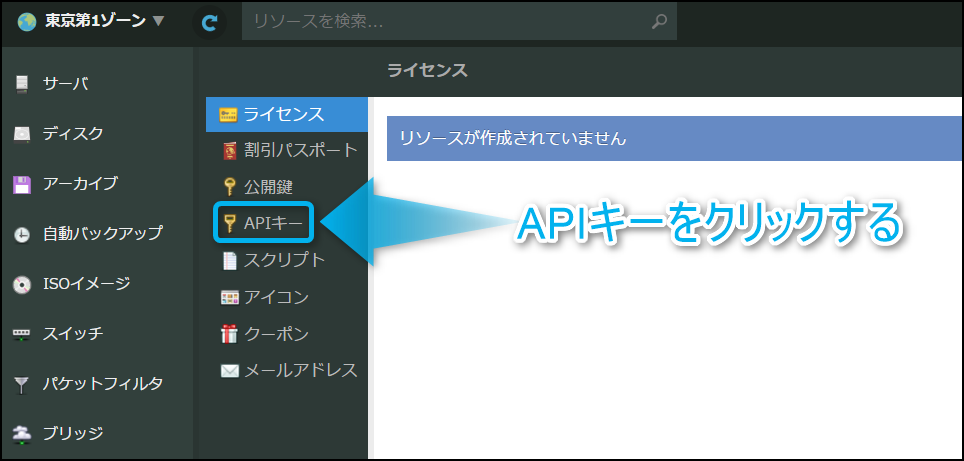This screenshot has height=461, width=964.
Task: Go to 公開鍵 settings
Action: click(x=267, y=187)
